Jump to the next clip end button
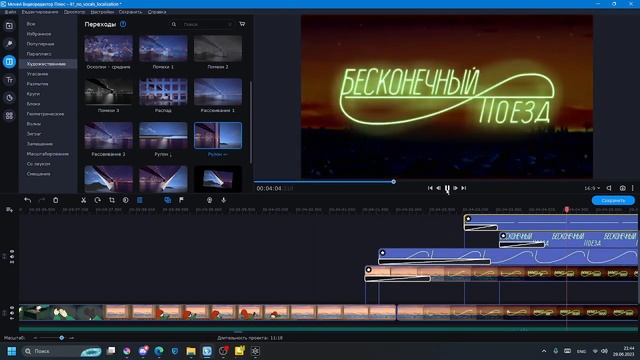640x360 pixels. pyautogui.click(x=464, y=188)
